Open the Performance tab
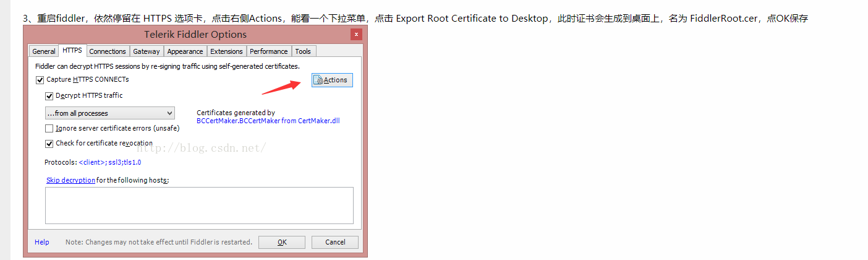The width and height of the screenshot is (868, 260). [269, 51]
